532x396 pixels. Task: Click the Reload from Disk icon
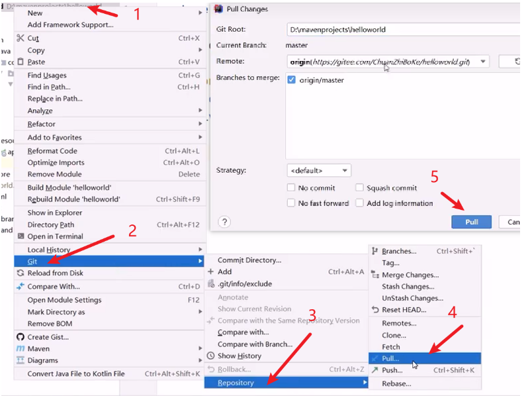tap(21, 273)
